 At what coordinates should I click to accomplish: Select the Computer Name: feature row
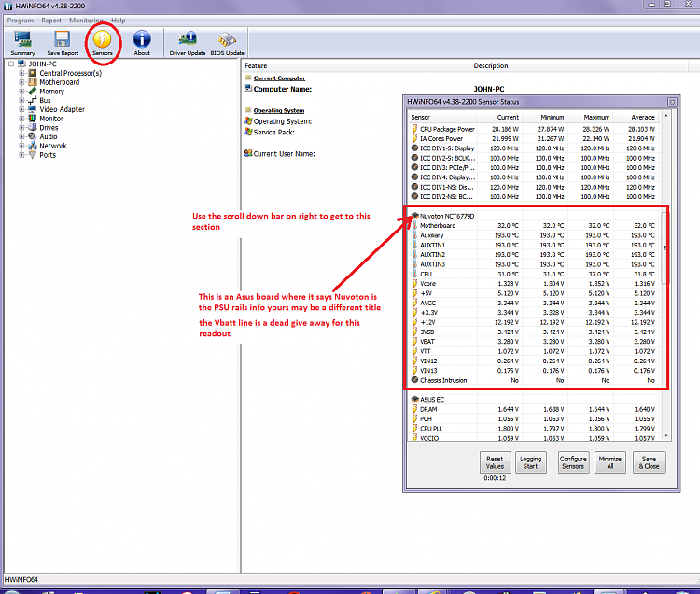pyautogui.click(x=283, y=89)
